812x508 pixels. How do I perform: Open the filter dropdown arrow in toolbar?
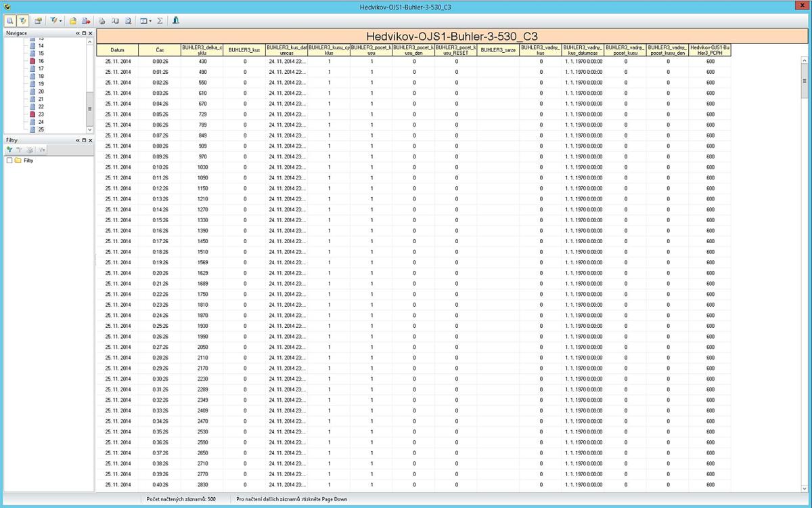point(60,21)
